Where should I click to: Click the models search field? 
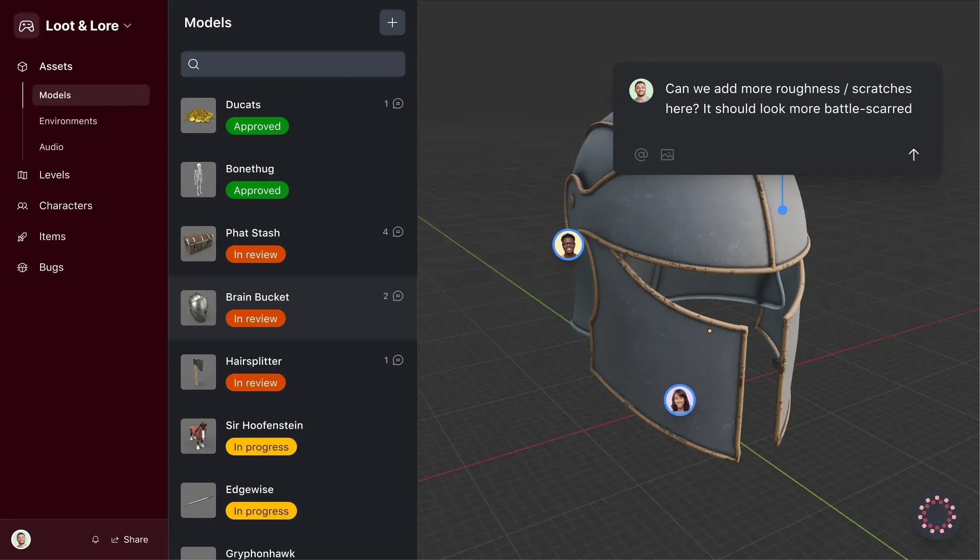point(293,64)
